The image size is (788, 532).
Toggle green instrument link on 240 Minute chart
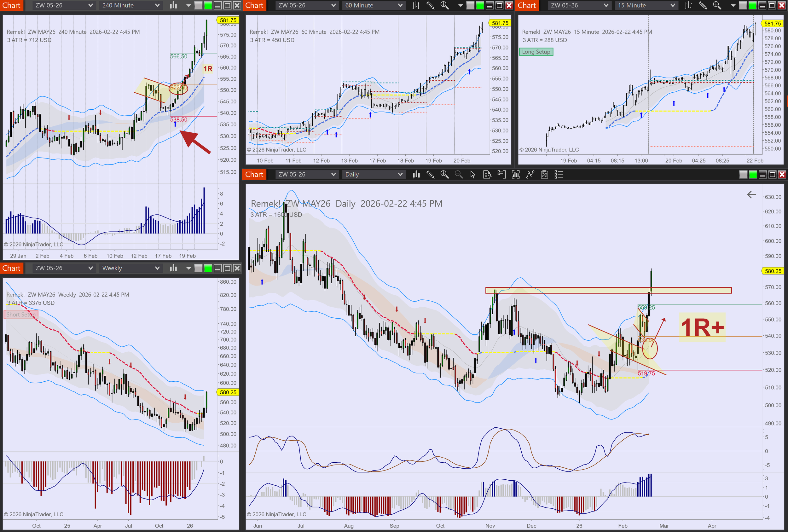208,5
